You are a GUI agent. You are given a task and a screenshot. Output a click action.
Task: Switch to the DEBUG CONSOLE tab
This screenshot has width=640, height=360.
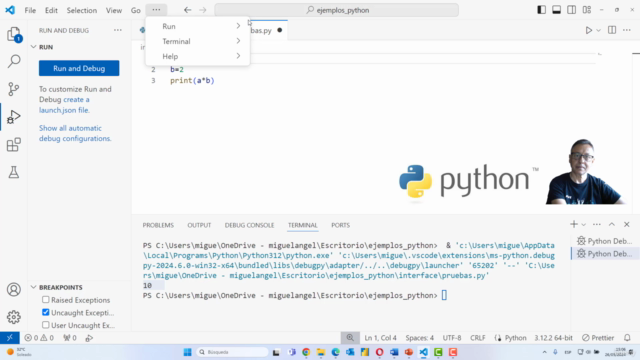tap(249, 225)
